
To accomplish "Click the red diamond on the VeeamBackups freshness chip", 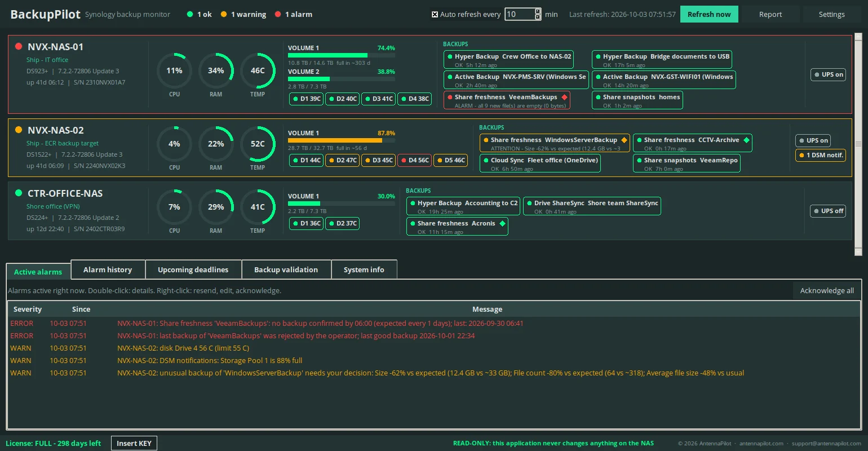I will (564, 97).
